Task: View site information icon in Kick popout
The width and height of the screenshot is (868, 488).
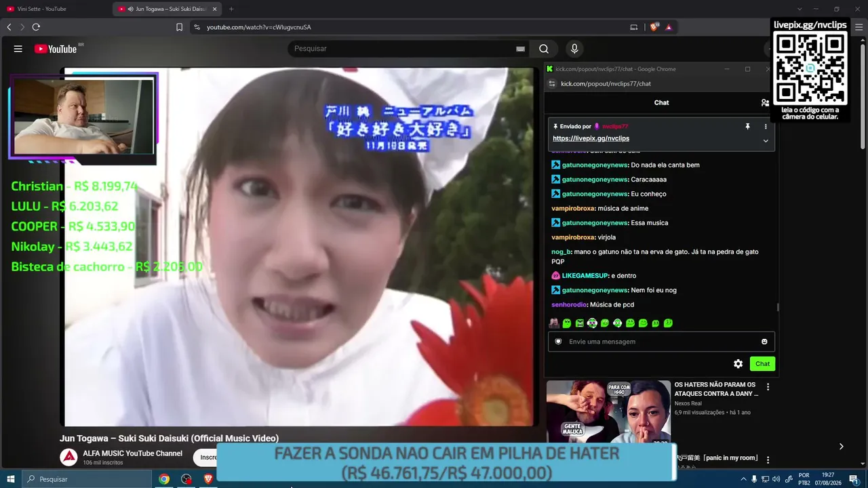Action: click(x=552, y=83)
